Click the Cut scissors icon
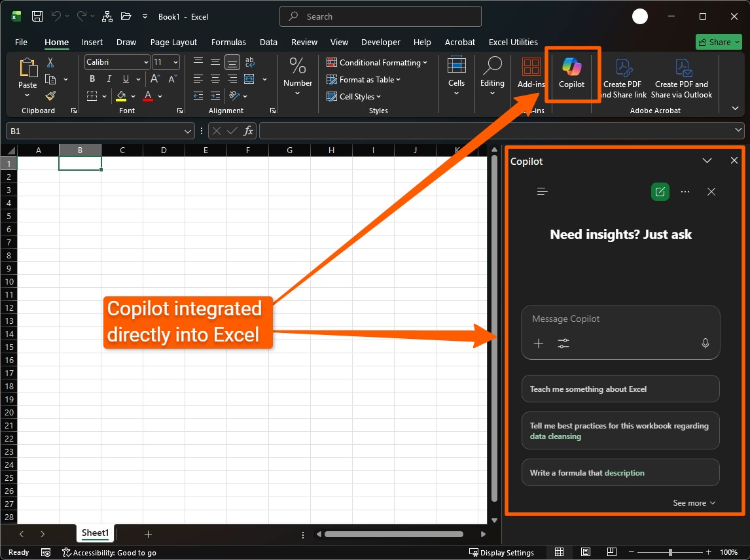 click(50, 62)
